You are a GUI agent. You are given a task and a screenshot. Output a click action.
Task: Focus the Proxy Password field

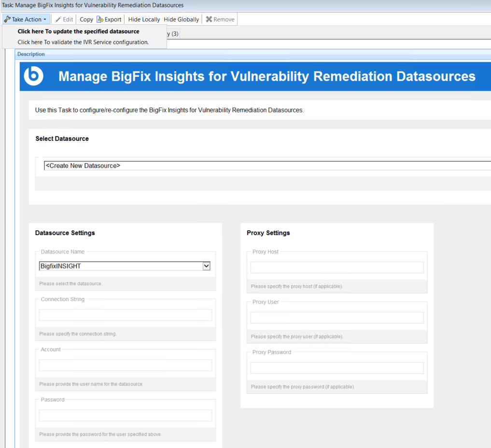pyautogui.click(x=337, y=368)
